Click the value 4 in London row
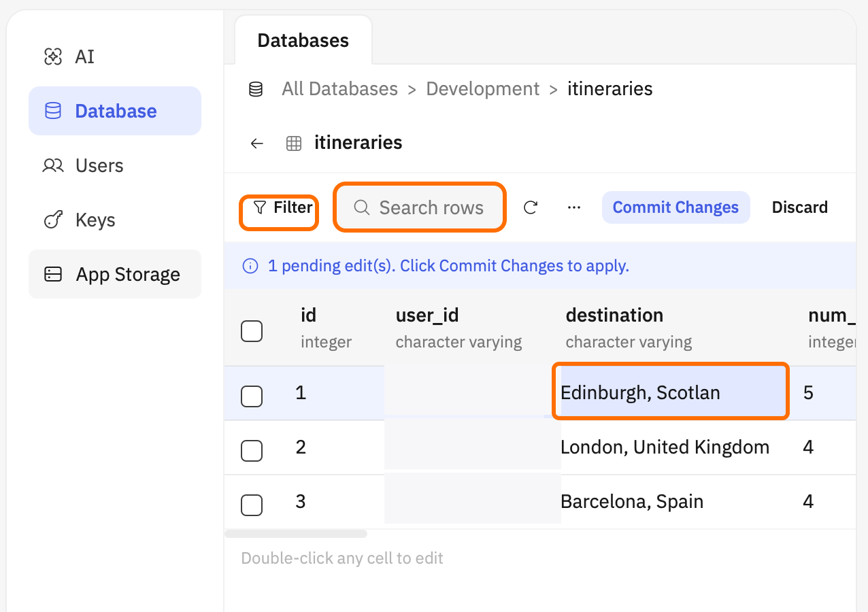The height and width of the screenshot is (612, 868). [808, 447]
